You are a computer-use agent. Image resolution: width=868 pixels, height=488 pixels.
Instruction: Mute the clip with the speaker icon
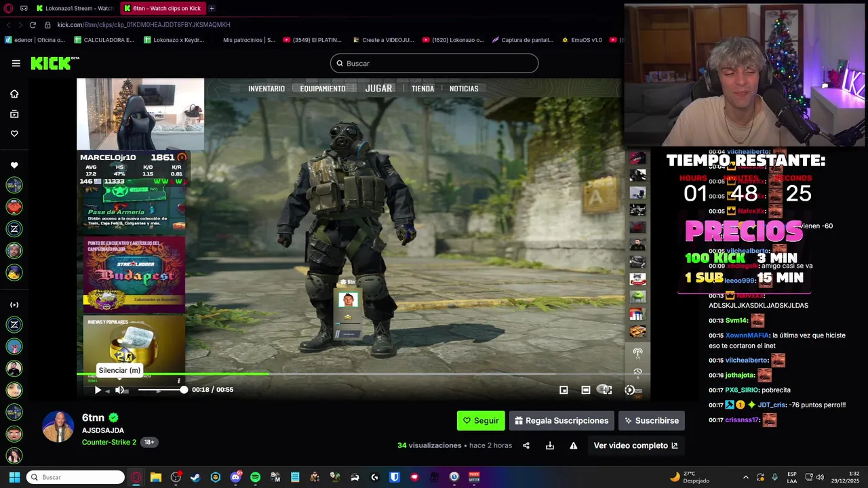pyautogui.click(x=119, y=390)
